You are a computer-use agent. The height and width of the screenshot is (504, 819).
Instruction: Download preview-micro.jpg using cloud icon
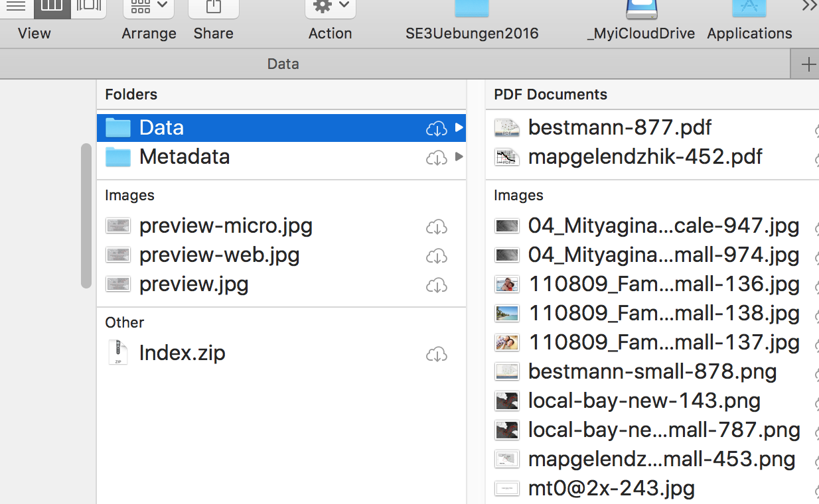click(x=436, y=227)
